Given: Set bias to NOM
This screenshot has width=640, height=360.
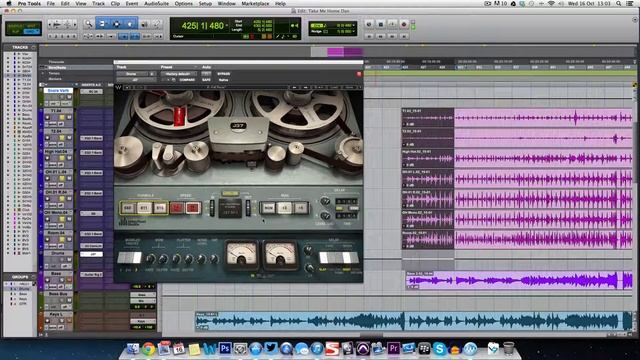Looking at the screenshot, I should click(268, 208).
